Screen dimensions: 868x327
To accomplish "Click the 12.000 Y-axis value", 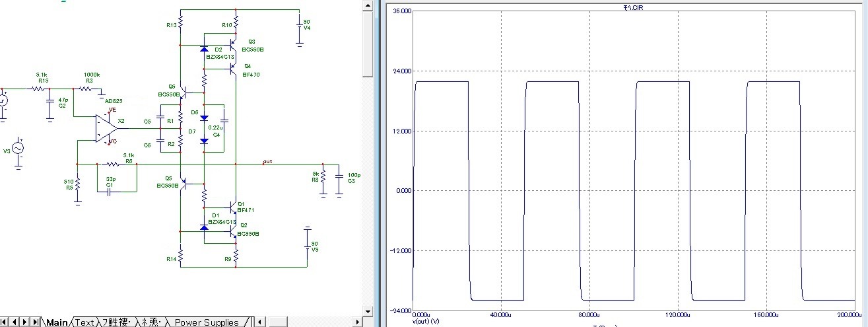I will click(x=402, y=131).
